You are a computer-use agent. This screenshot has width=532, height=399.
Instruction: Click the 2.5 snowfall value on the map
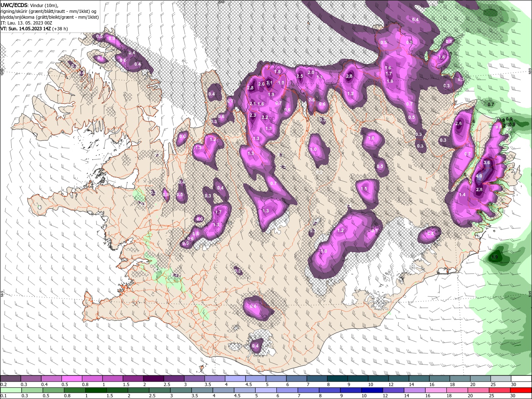click(300, 76)
